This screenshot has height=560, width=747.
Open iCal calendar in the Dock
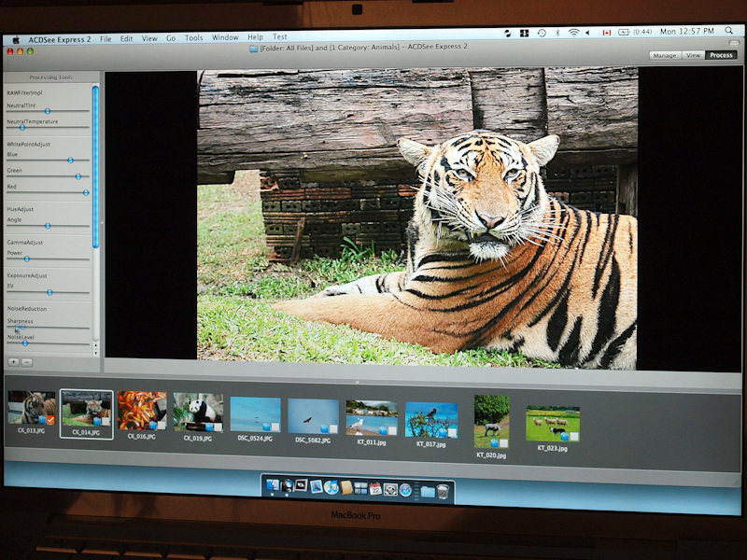(375, 488)
